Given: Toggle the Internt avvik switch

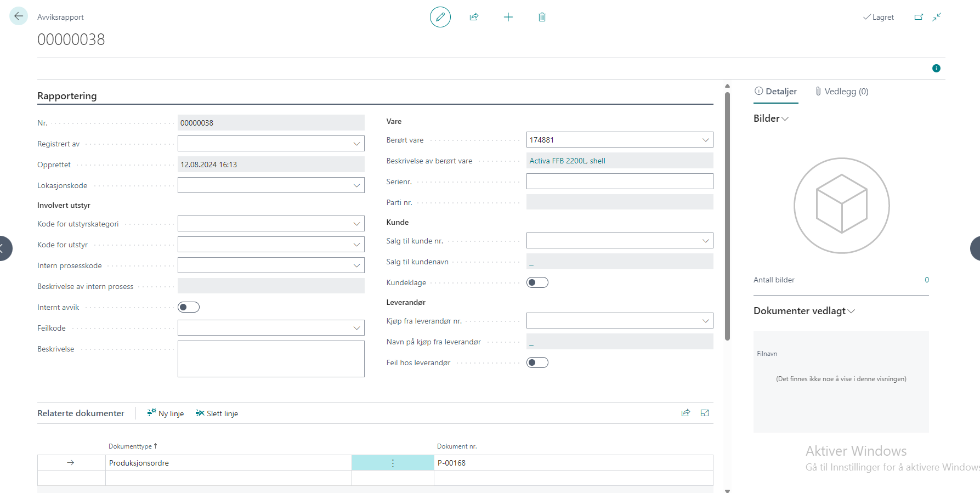Looking at the screenshot, I should coord(189,307).
